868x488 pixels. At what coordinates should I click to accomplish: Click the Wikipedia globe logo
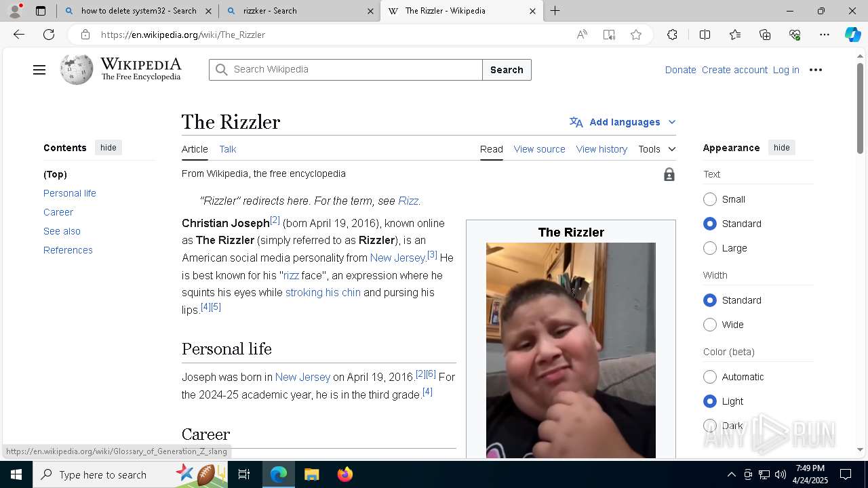point(76,70)
